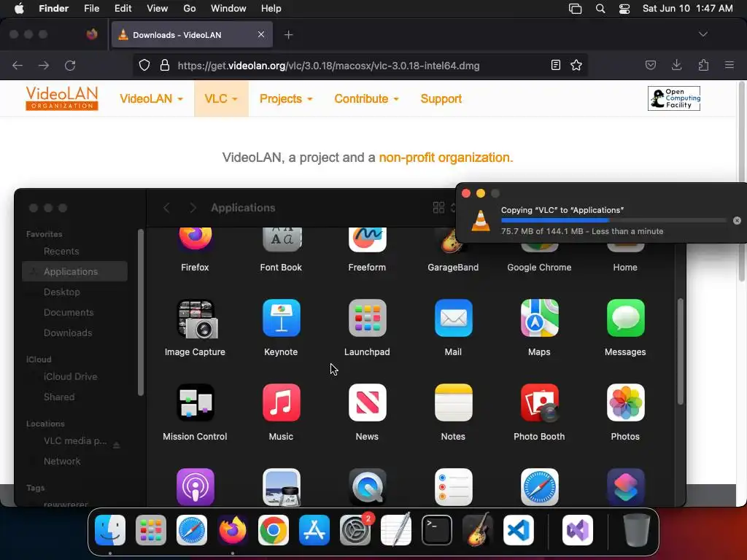The height and width of the screenshot is (560, 747).
Task: List all tabs dropdown arrow
Action: (x=703, y=34)
